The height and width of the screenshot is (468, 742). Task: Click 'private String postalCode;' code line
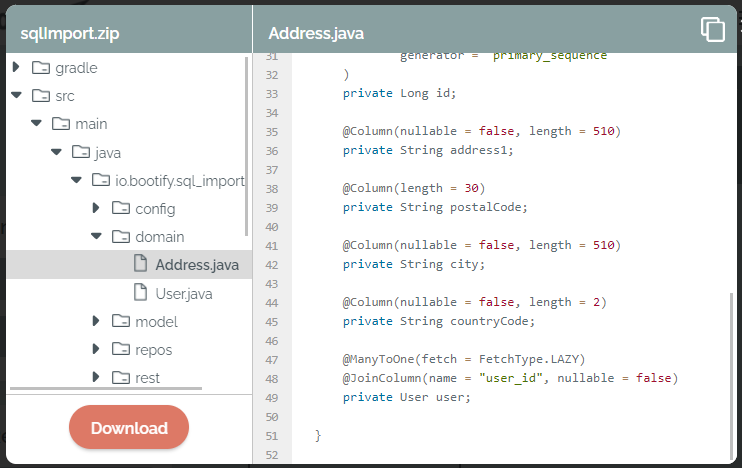(435, 207)
